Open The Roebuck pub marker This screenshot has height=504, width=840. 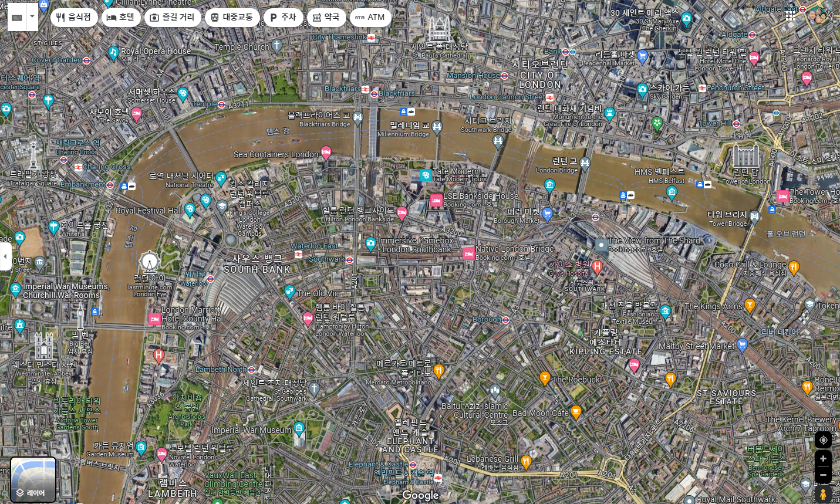tap(545, 378)
